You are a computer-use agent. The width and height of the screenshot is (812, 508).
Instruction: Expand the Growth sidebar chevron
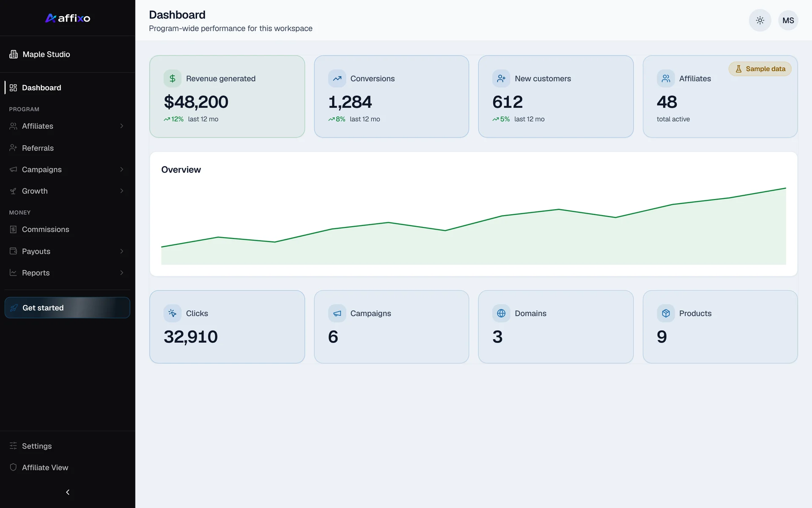pos(122,191)
